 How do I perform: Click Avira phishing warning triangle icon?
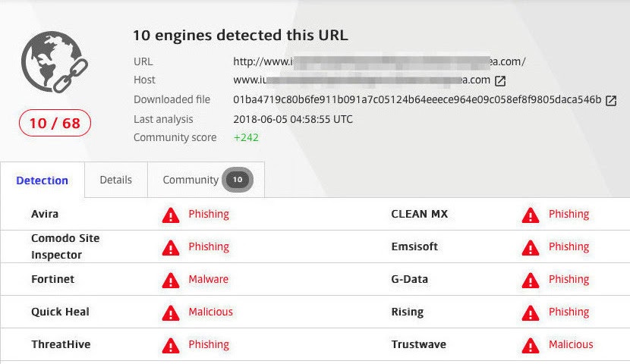[x=171, y=215]
